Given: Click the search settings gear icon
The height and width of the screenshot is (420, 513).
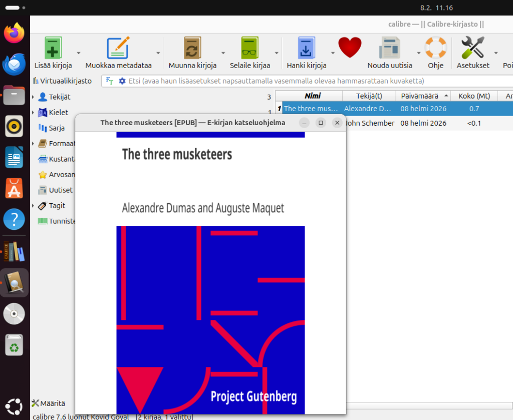Looking at the screenshot, I should [x=122, y=81].
